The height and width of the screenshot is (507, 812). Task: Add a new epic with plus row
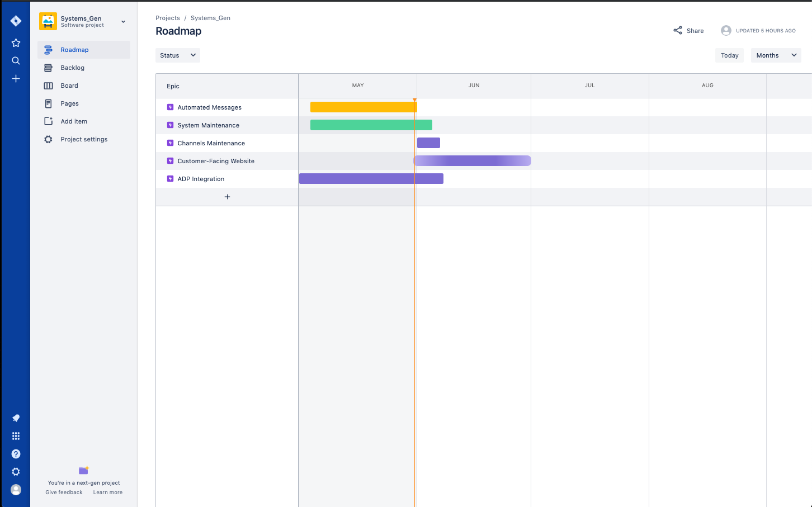pos(227,197)
